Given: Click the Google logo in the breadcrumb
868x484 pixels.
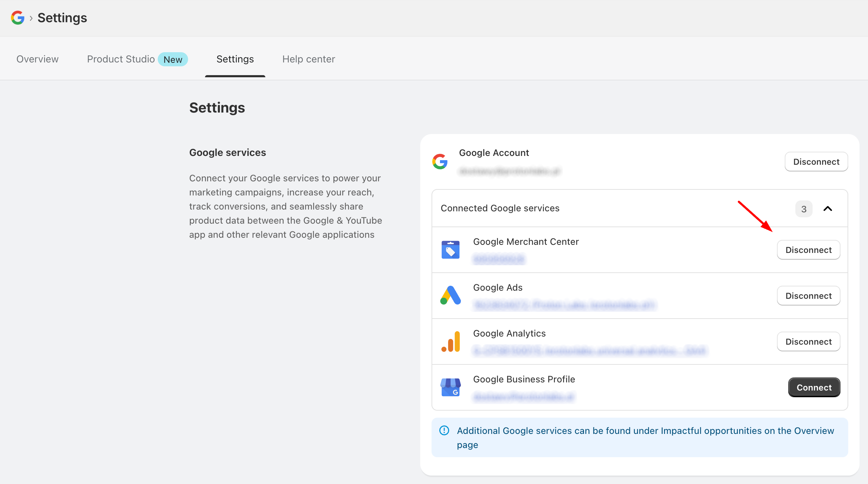Looking at the screenshot, I should click(17, 18).
